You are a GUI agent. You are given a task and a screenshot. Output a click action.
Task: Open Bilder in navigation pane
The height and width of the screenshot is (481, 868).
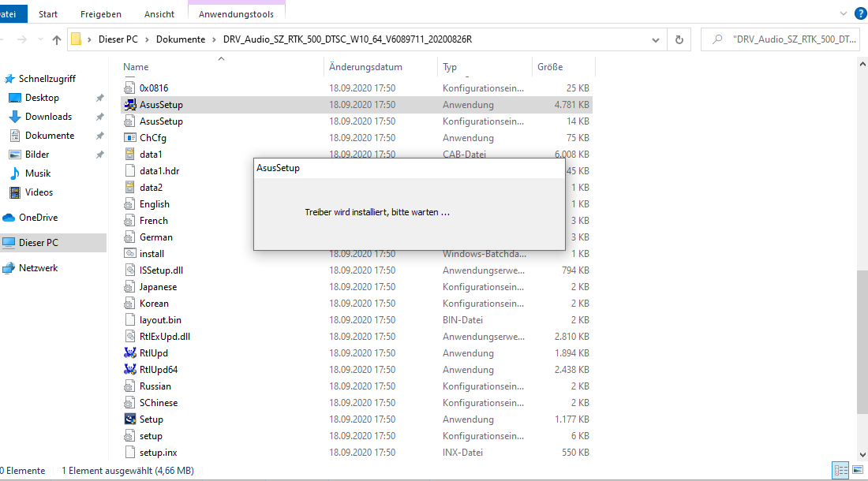coord(37,155)
